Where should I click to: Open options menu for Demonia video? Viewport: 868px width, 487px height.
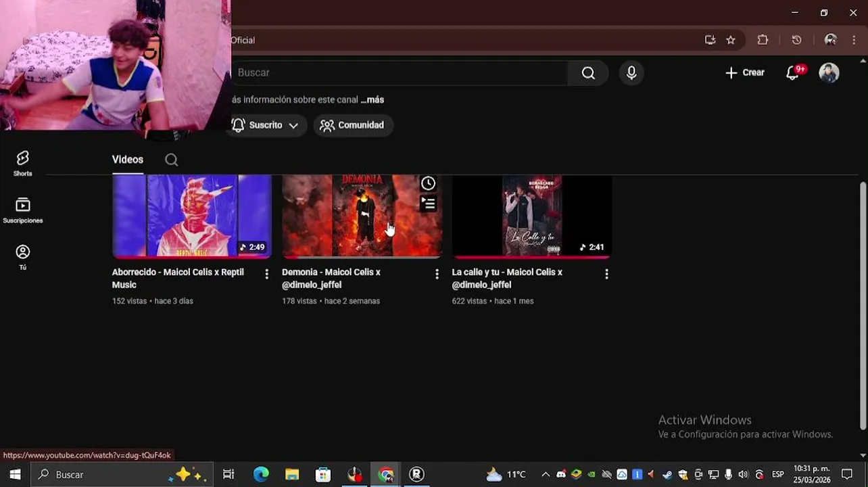click(x=437, y=274)
